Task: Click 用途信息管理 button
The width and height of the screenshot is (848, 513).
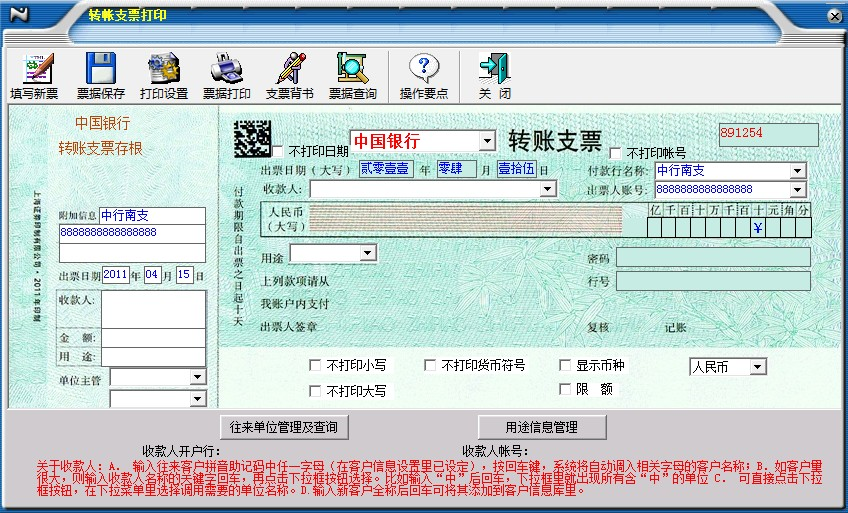Action: (541, 427)
